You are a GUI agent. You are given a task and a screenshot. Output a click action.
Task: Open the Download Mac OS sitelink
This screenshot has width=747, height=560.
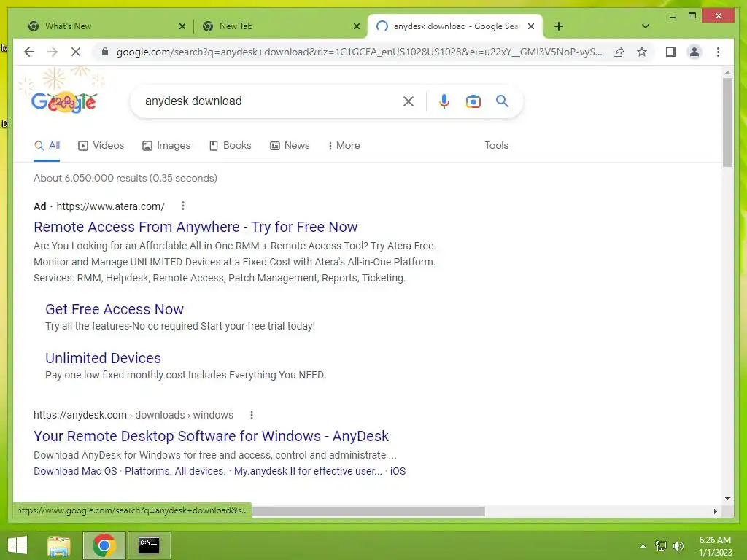[75, 471]
